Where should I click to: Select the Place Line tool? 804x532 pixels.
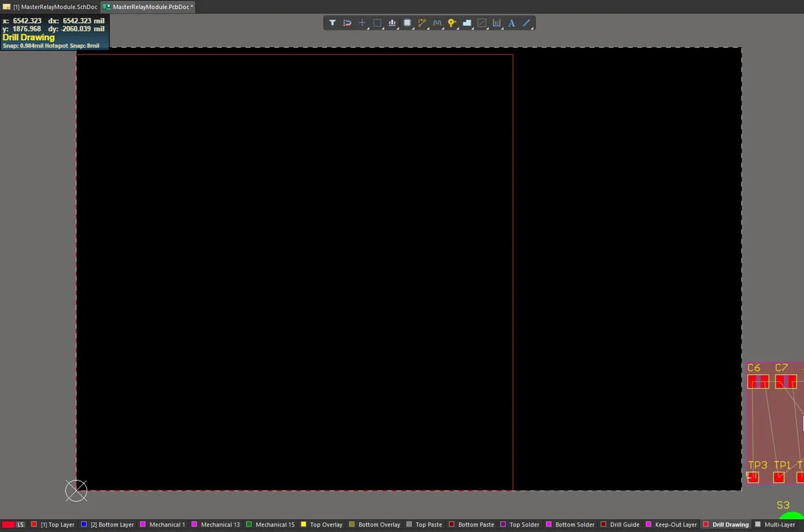526,23
